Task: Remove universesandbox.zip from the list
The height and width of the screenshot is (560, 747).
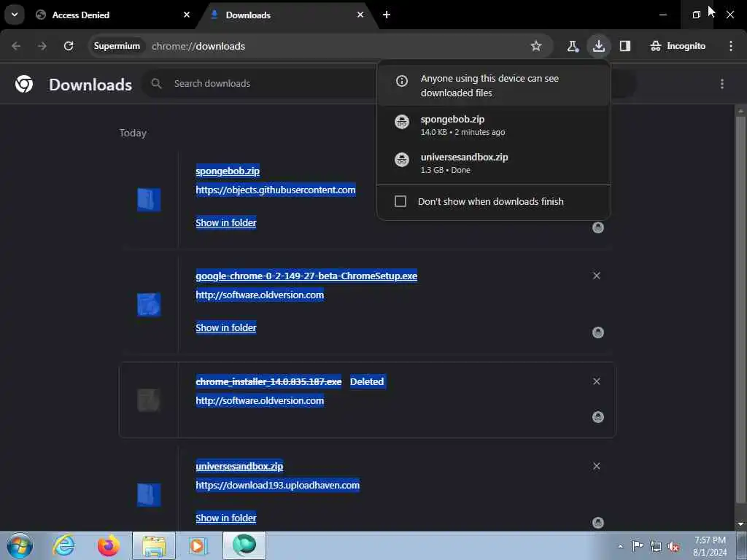Action: click(x=597, y=466)
